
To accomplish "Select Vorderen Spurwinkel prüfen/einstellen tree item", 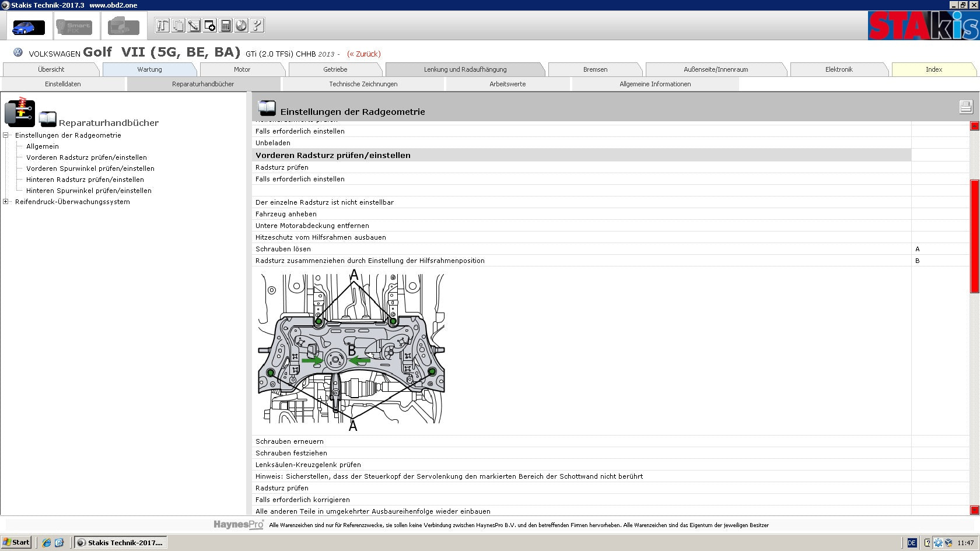I will pos(90,169).
